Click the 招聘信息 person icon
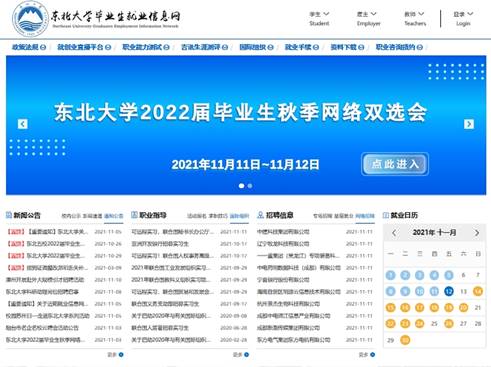Viewport: 491px width, 367px height. (x=260, y=215)
